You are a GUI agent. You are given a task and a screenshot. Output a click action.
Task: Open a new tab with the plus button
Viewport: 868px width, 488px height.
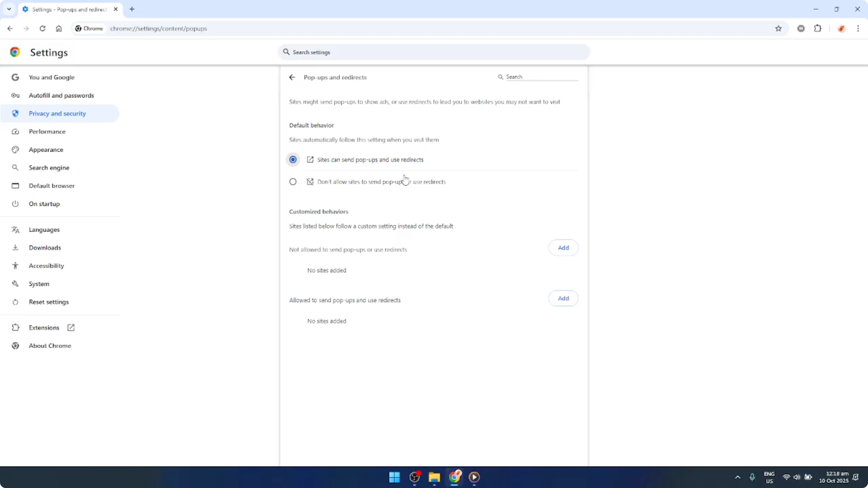[132, 9]
